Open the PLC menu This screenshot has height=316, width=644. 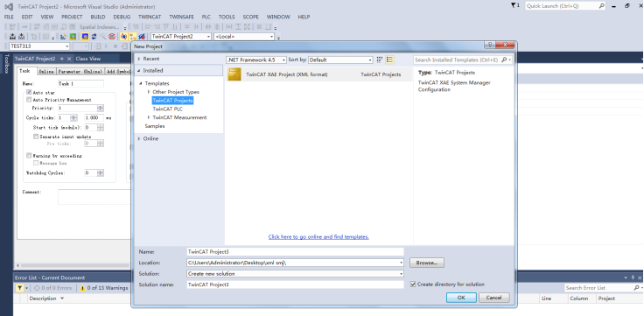206,17
